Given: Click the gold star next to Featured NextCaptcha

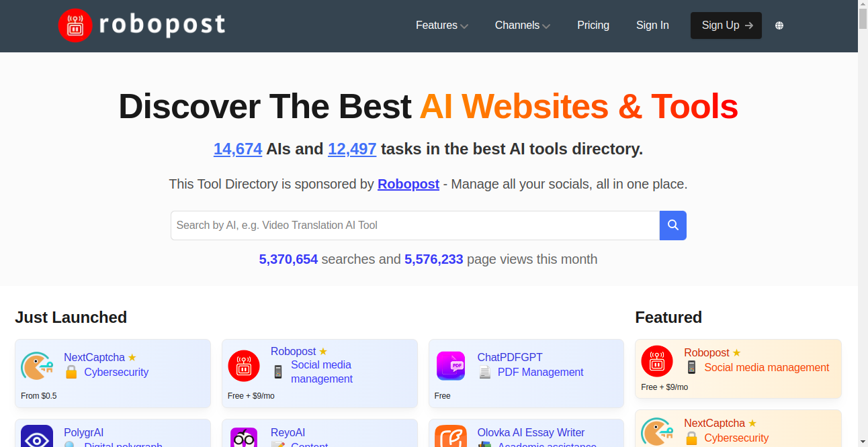Looking at the screenshot, I should pos(752,424).
